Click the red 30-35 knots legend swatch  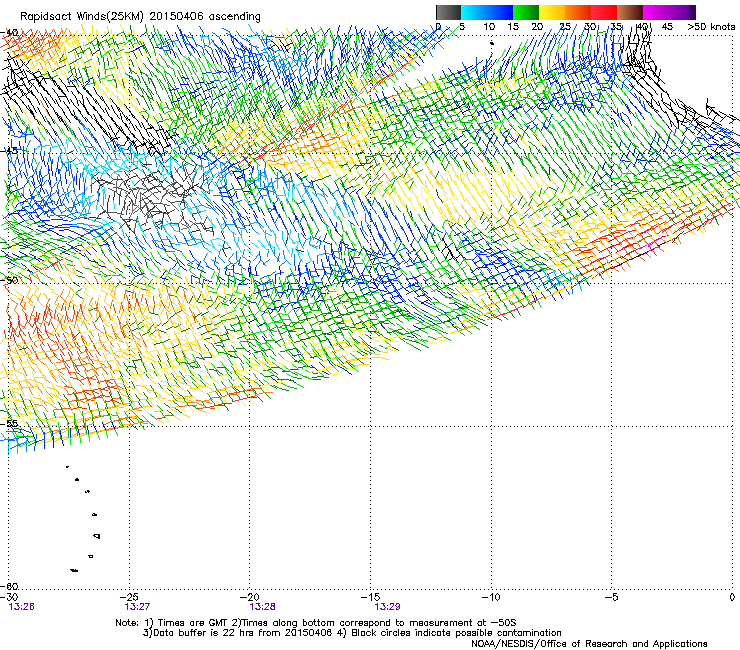tap(604, 12)
